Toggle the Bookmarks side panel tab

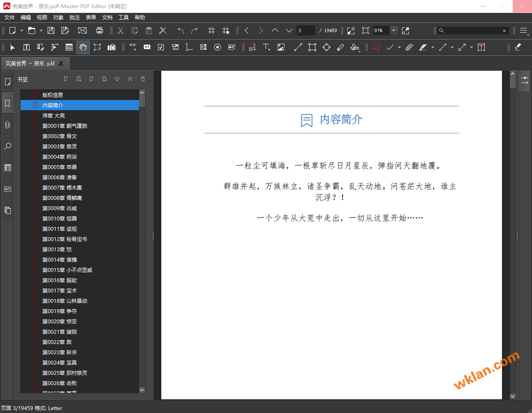click(x=8, y=103)
